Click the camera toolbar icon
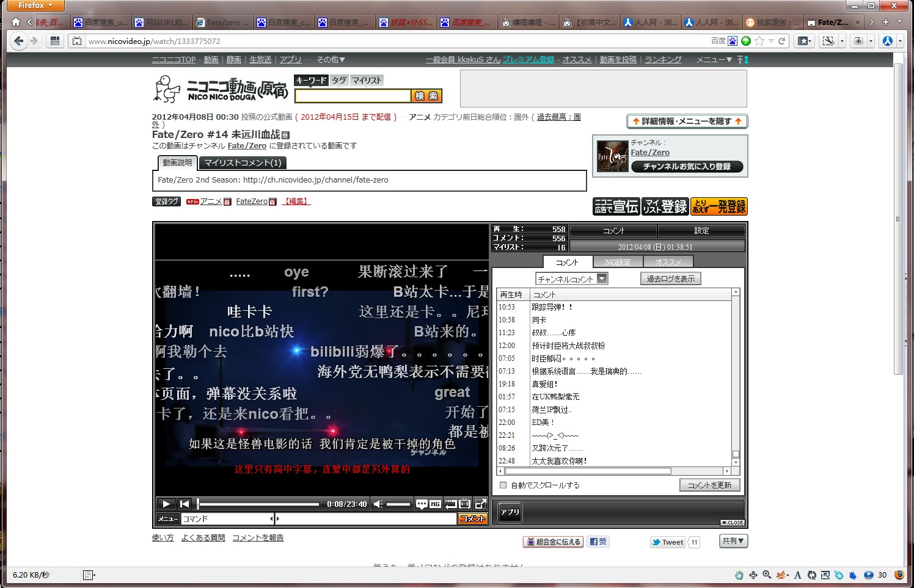This screenshot has height=588, width=914. click(x=858, y=41)
